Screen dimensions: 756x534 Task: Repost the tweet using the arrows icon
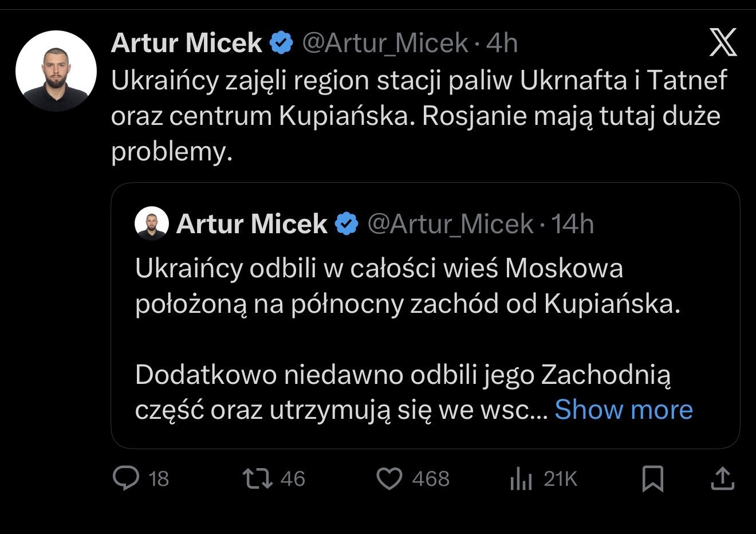coord(258,478)
